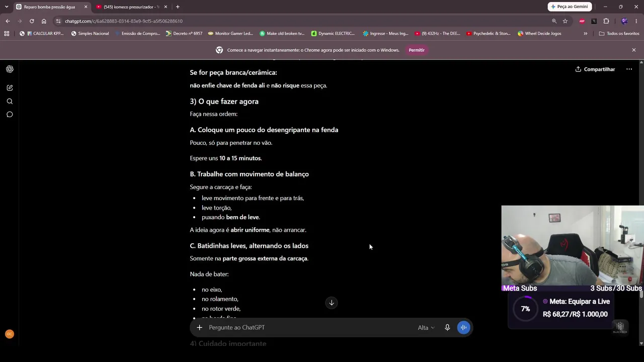Go back with the browser back arrow

coord(8,21)
